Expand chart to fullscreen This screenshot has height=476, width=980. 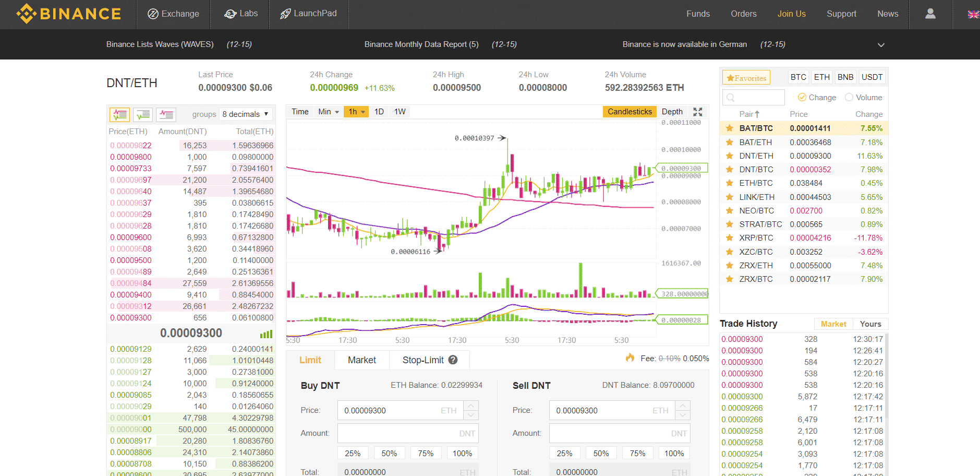coord(697,112)
